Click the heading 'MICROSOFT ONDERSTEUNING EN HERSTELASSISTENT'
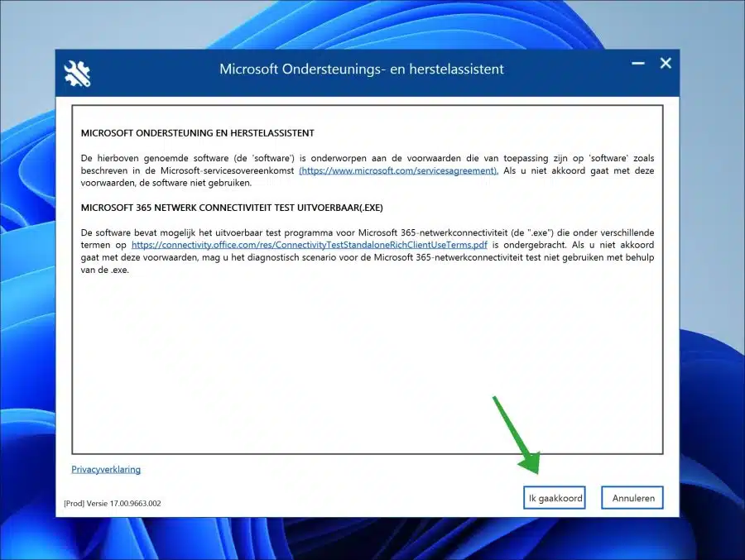 (198, 133)
